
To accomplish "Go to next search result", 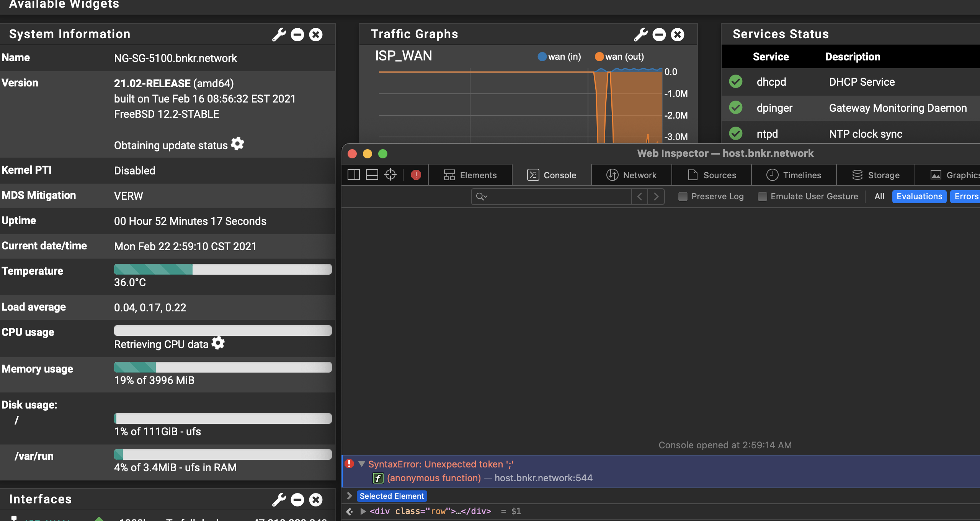I will pos(656,197).
